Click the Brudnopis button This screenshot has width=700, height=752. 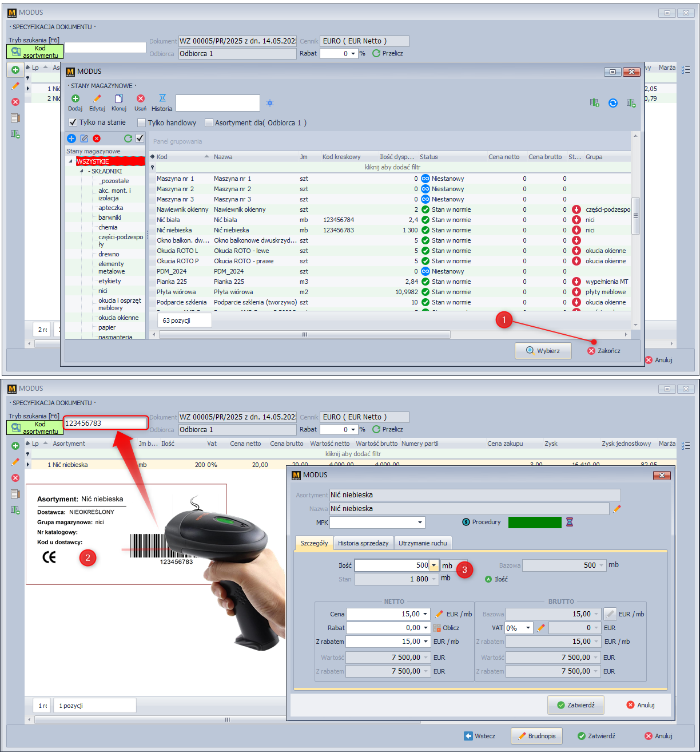pos(536,736)
